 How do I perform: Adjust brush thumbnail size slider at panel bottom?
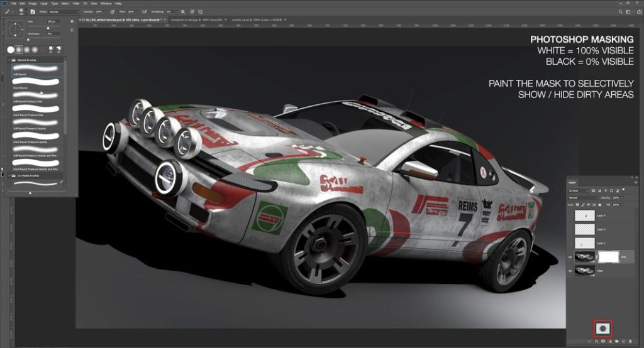(x=30, y=193)
